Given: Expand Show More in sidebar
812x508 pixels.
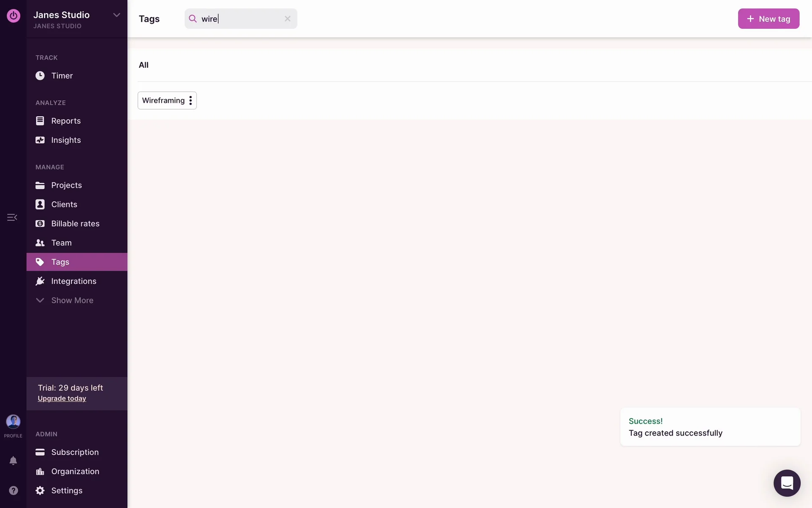Looking at the screenshot, I should point(72,300).
